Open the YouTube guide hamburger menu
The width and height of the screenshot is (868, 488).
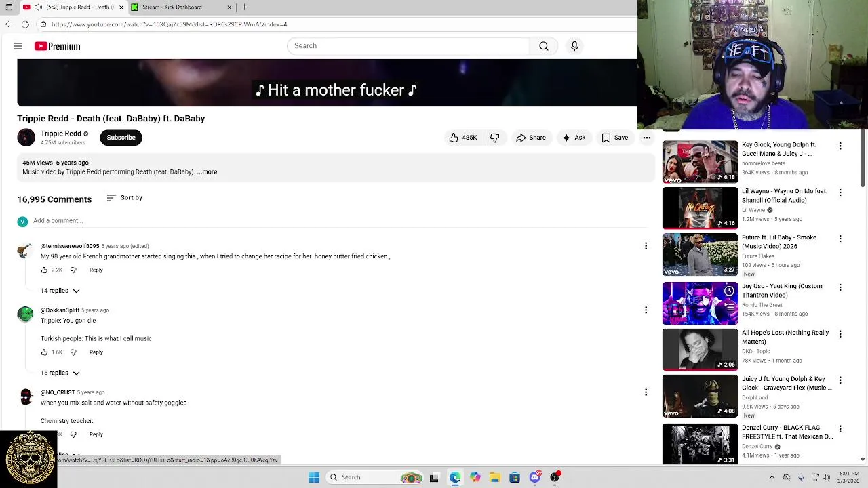pyautogui.click(x=18, y=46)
